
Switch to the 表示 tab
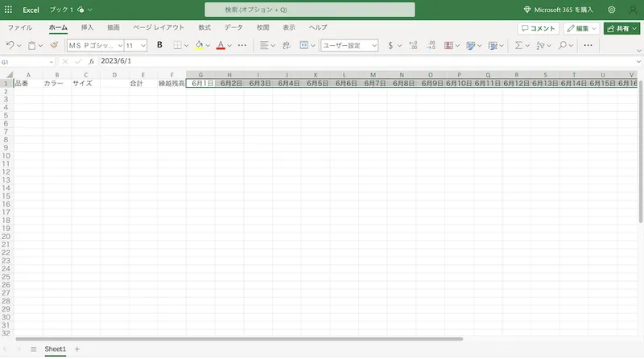(x=289, y=27)
